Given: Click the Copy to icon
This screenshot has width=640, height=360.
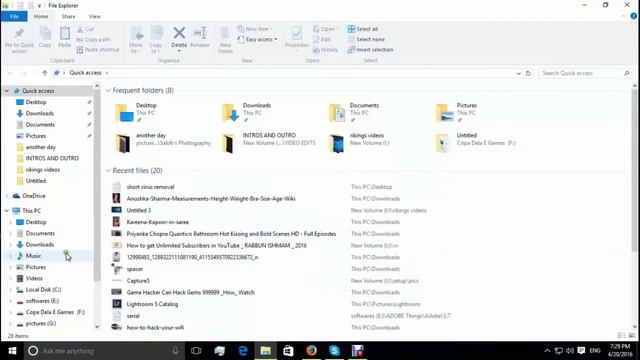Looking at the screenshot, I should [156, 40].
